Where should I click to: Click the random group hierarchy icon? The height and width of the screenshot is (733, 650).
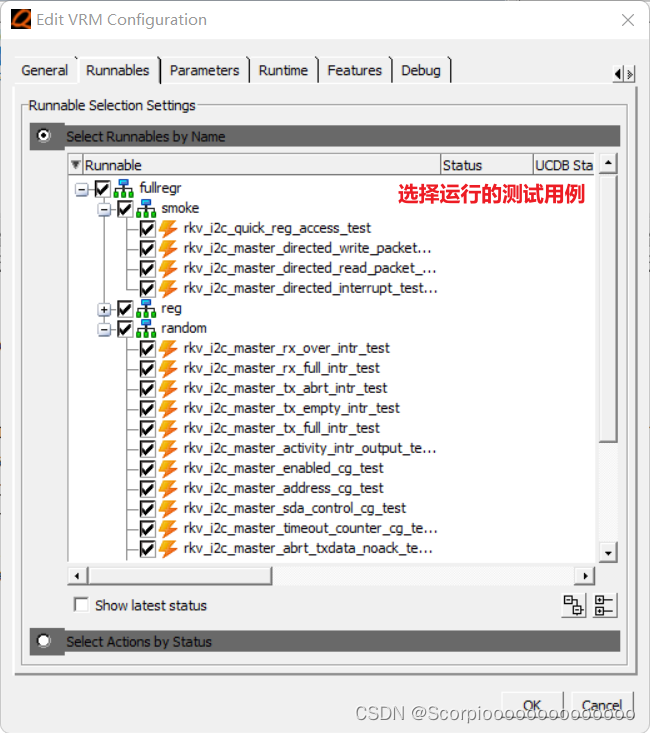pos(146,329)
